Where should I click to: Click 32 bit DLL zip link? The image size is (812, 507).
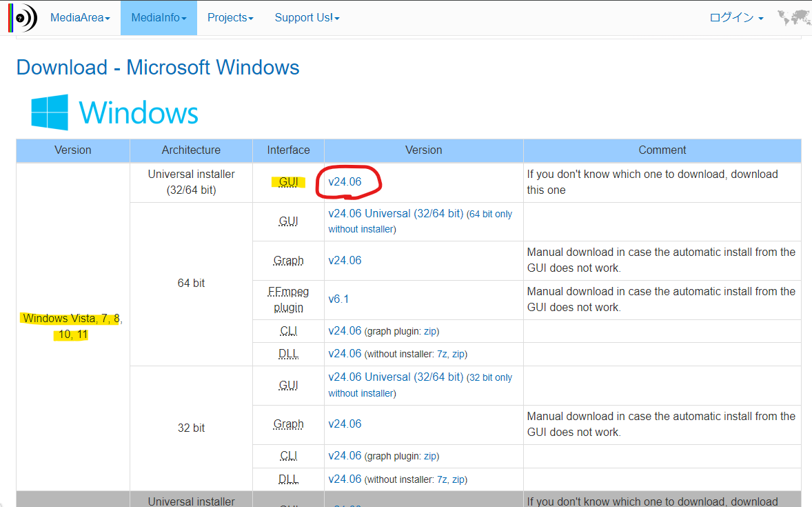click(458, 479)
